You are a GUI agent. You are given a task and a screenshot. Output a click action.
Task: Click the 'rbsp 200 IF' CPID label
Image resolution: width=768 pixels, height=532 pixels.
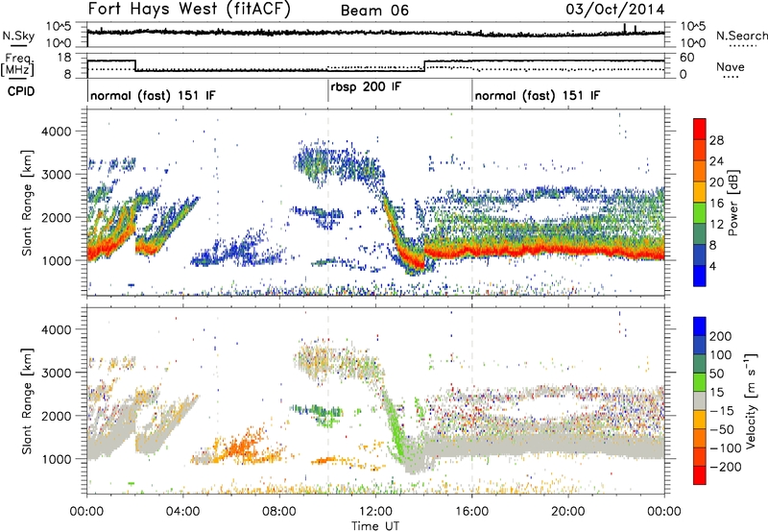tap(366, 87)
